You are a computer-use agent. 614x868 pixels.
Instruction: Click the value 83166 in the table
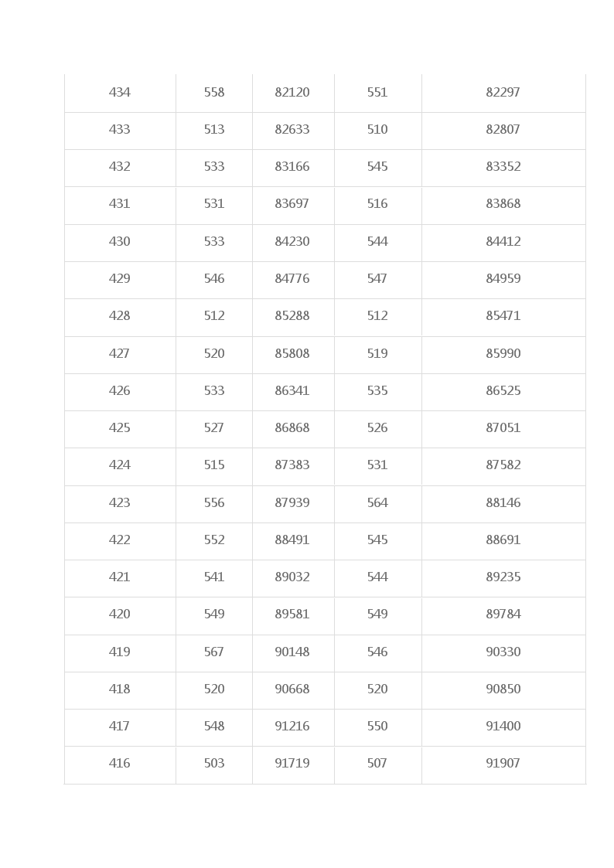(x=293, y=167)
